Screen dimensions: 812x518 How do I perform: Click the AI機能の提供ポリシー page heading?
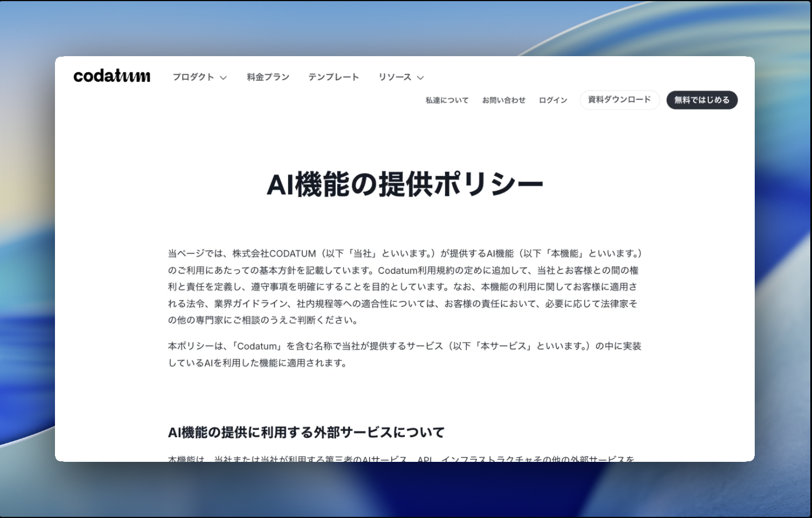[x=405, y=185]
